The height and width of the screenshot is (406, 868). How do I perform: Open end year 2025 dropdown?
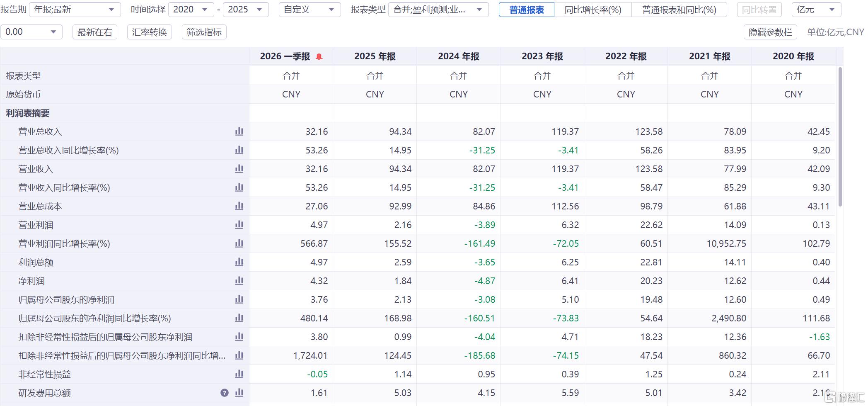click(x=246, y=10)
